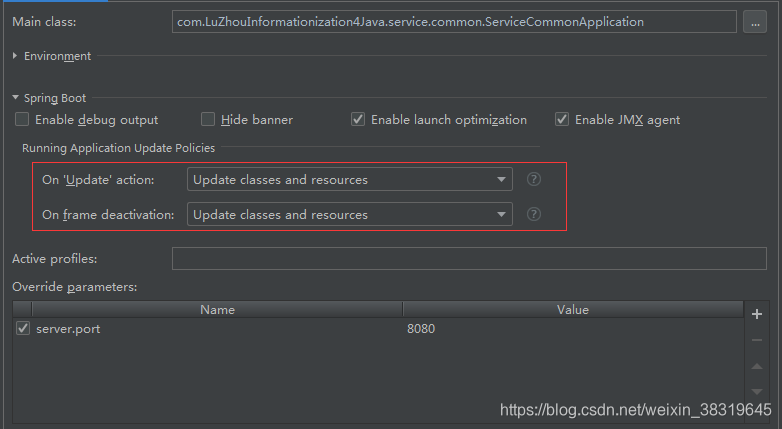Move override parameter up with arrow
Screen dimensions: 782x429
pyautogui.click(x=757, y=367)
